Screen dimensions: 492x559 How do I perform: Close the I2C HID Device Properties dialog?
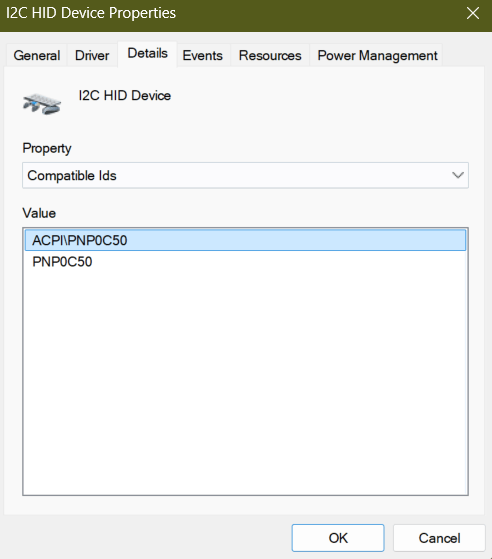tap(473, 14)
